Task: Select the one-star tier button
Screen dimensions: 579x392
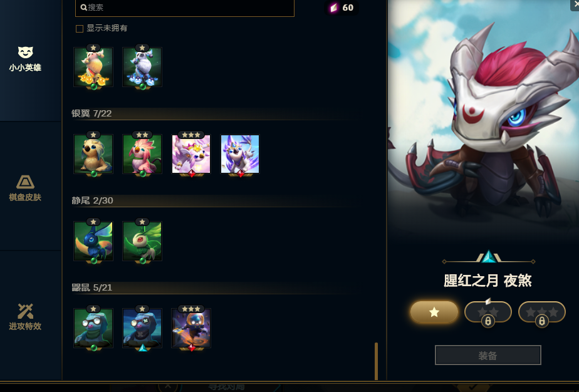Action: pos(434,312)
